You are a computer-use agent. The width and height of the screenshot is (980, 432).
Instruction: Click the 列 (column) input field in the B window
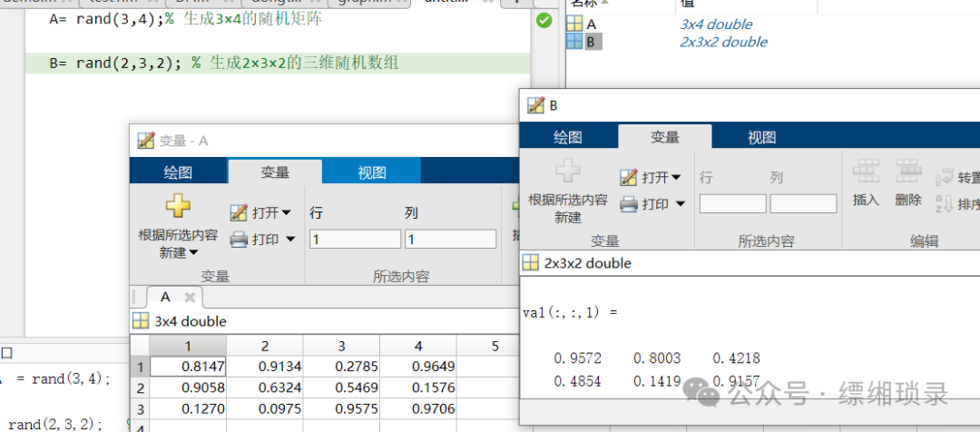click(x=803, y=204)
